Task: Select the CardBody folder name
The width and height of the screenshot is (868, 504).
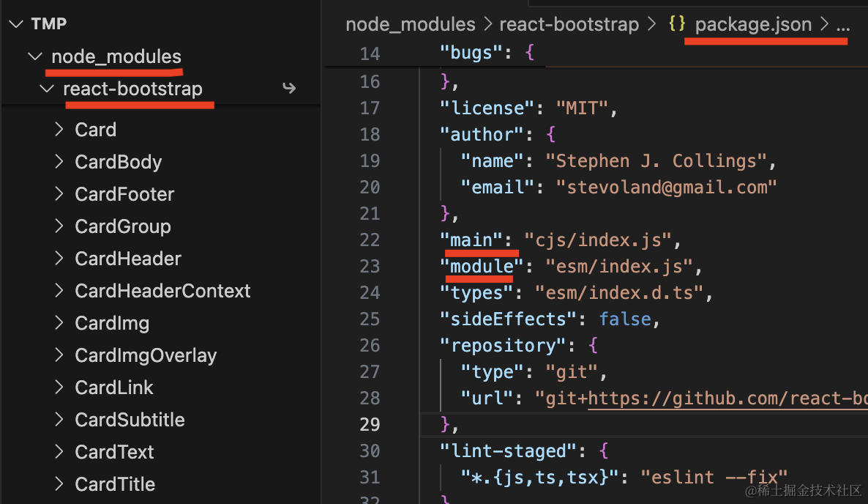Action: coord(119,162)
